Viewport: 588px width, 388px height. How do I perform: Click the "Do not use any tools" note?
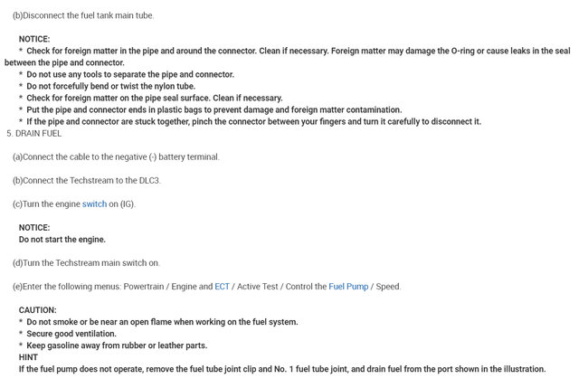[129, 75]
